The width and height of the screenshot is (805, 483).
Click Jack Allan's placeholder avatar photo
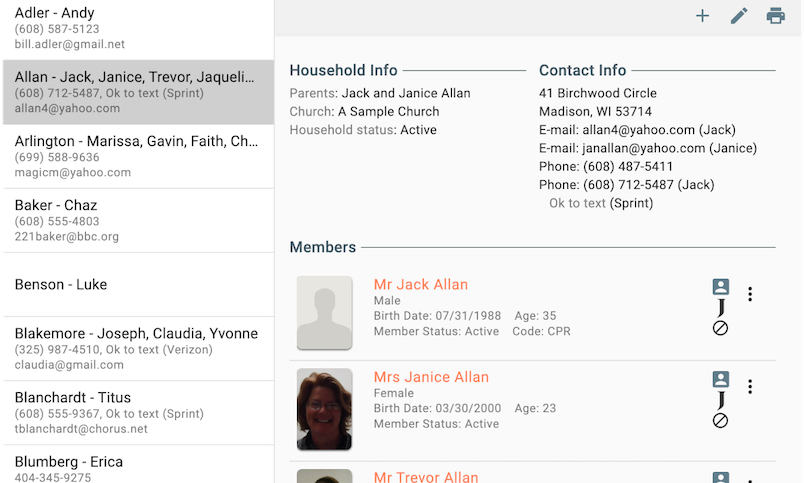coord(325,313)
